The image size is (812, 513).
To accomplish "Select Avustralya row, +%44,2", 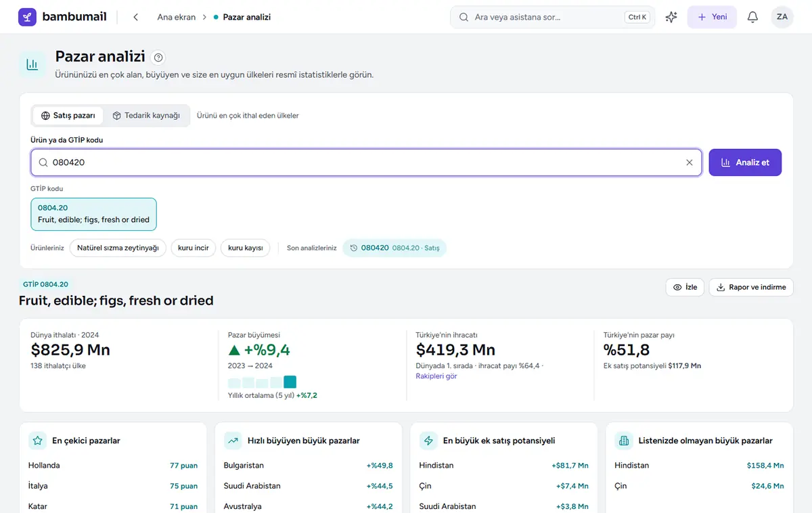I will click(309, 506).
